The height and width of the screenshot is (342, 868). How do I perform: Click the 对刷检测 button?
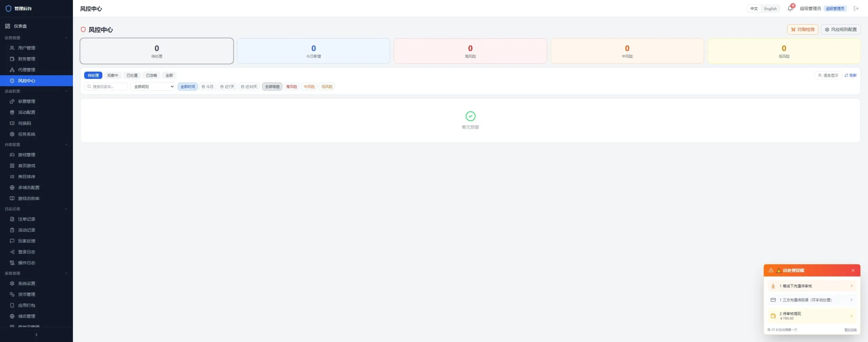(x=803, y=29)
